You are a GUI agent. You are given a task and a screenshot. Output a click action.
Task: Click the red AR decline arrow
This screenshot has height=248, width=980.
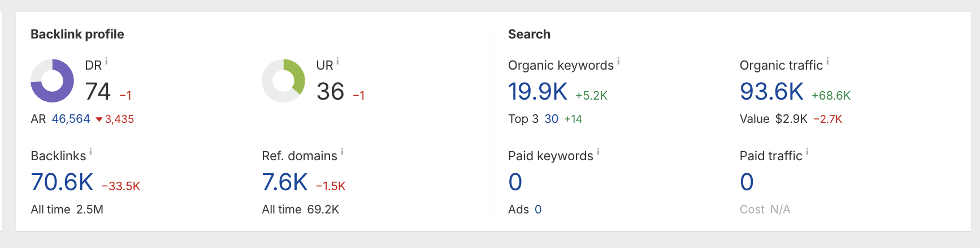[x=99, y=119]
